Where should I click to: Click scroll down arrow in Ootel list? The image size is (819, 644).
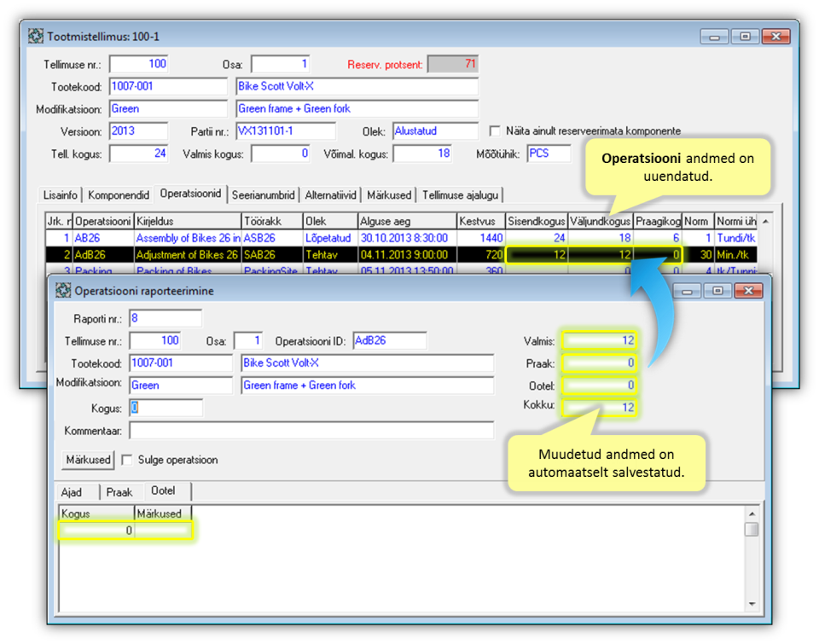coord(752,604)
